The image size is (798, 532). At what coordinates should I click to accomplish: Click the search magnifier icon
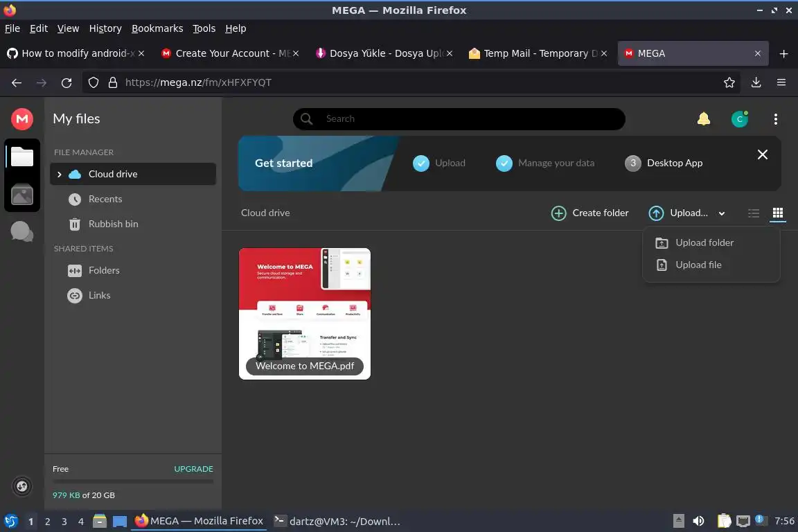click(x=306, y=118)
